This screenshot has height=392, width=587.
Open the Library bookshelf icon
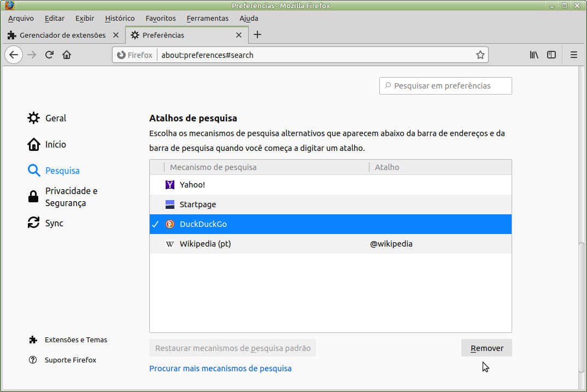(534, 55)
